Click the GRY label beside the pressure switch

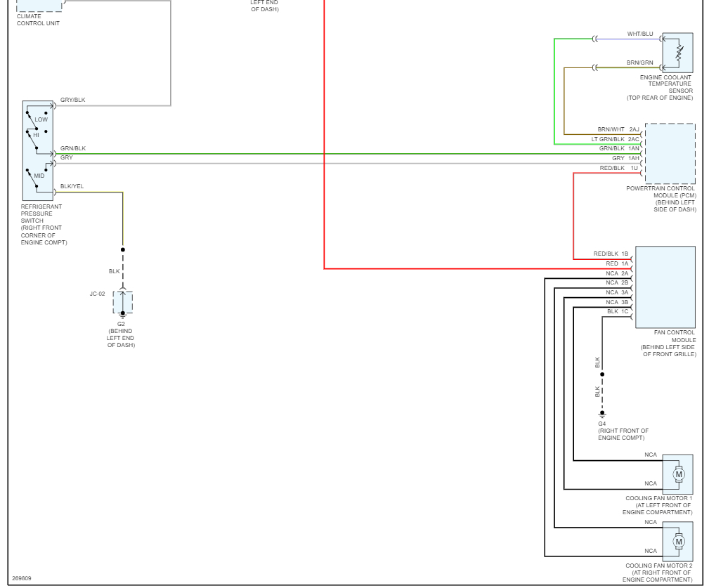pyautogui.click(x=67, y=157)
